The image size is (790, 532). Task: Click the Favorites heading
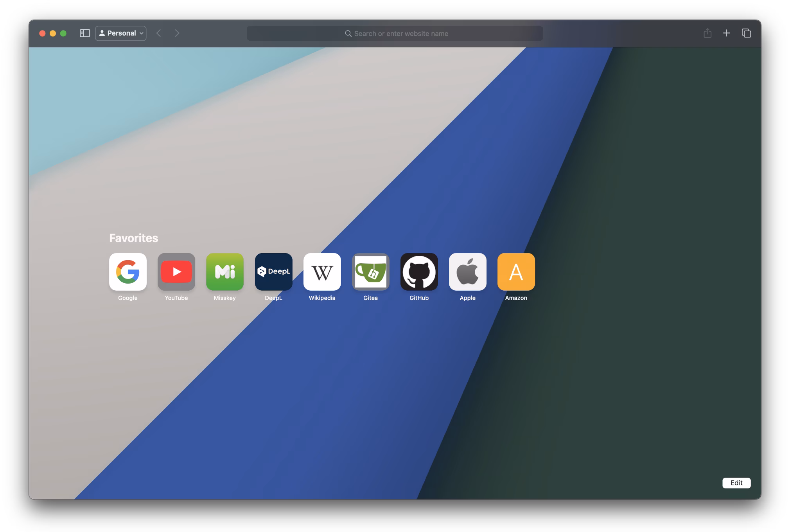coord(134,238)
